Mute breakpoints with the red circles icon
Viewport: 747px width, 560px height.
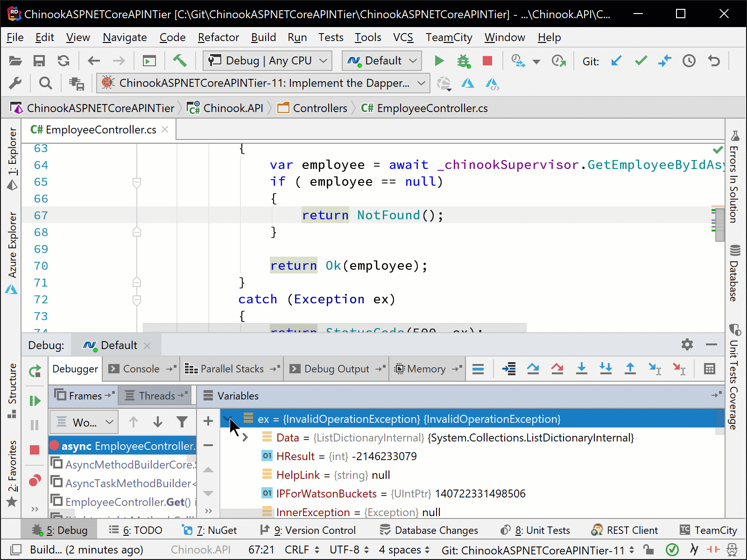pos(35,480)
